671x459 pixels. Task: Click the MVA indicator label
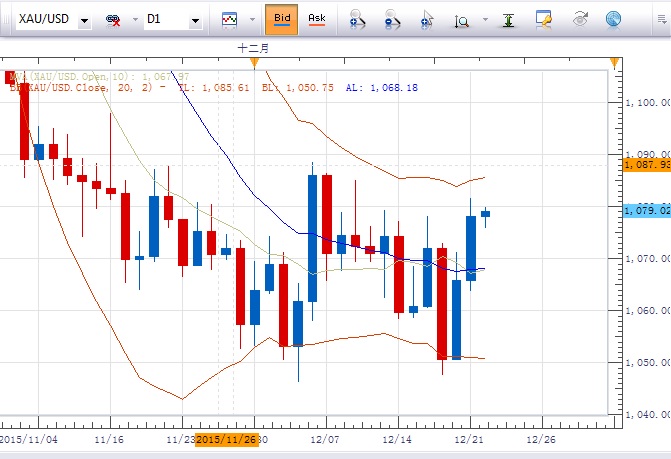(99, 77)
